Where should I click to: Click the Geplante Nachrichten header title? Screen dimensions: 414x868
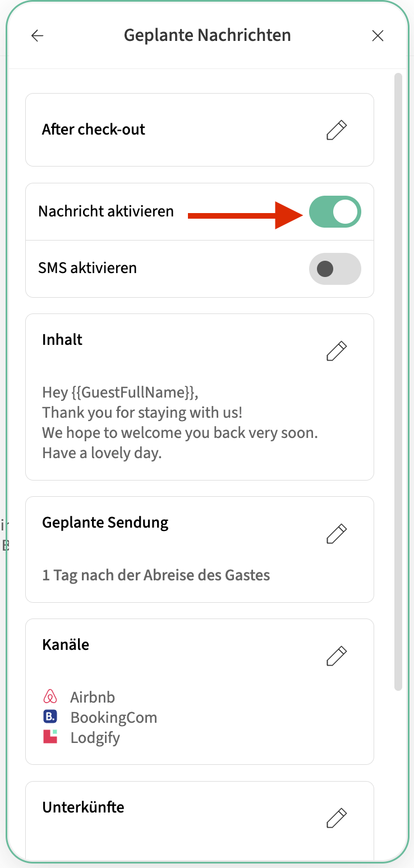tap(207, 35)
